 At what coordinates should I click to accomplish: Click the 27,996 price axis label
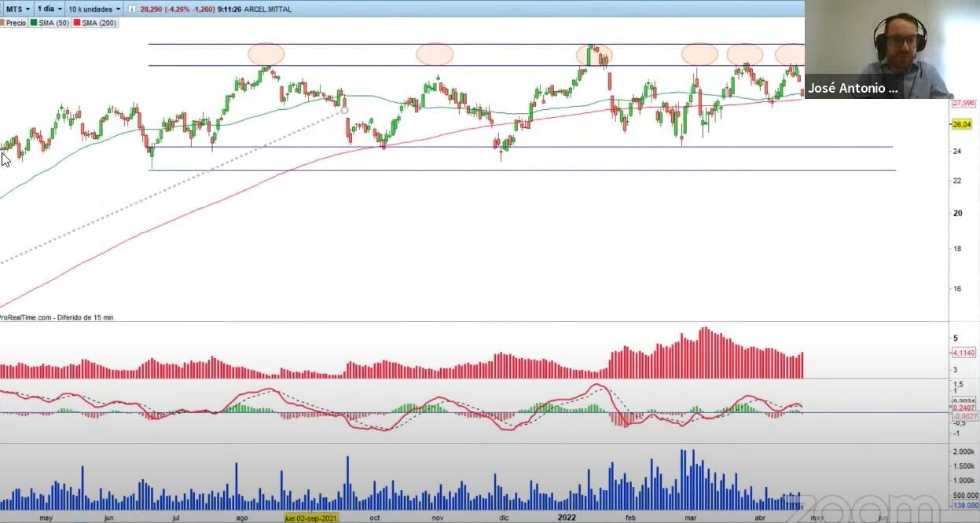[963, 103]
